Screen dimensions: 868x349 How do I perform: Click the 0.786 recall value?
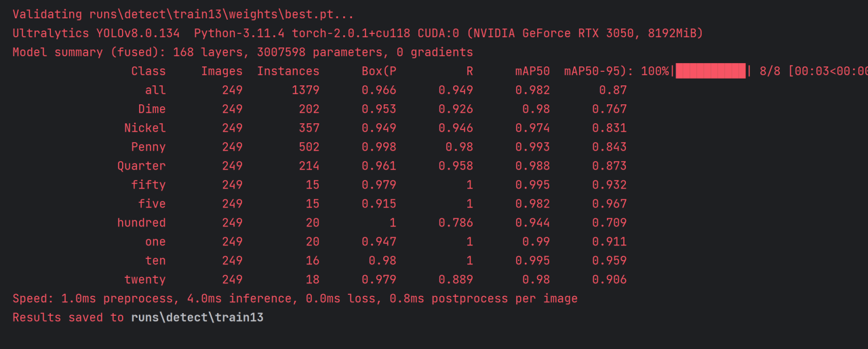coord(456,223)
